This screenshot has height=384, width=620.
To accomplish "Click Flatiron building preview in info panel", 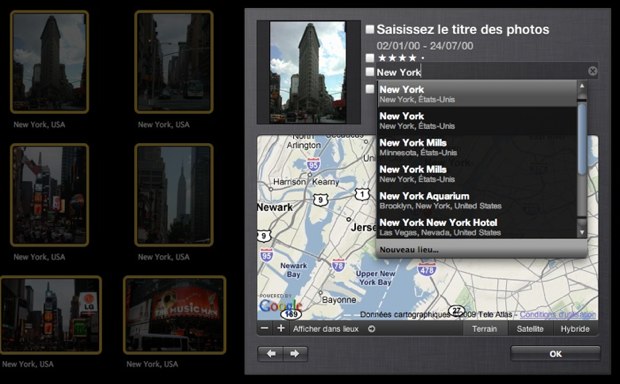I will [x=308, y=72].
